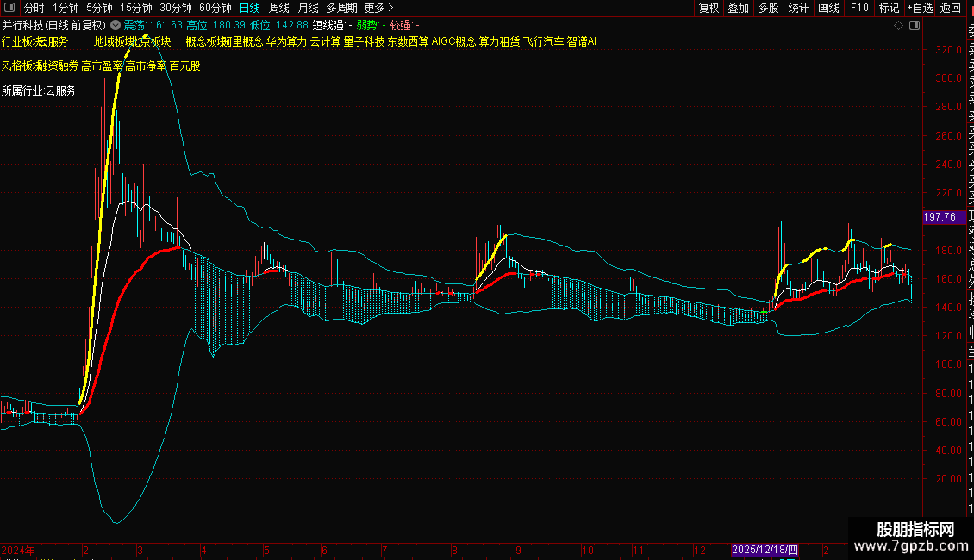
Task: Click the 智谱AI concept text
Action: [582, 41]
